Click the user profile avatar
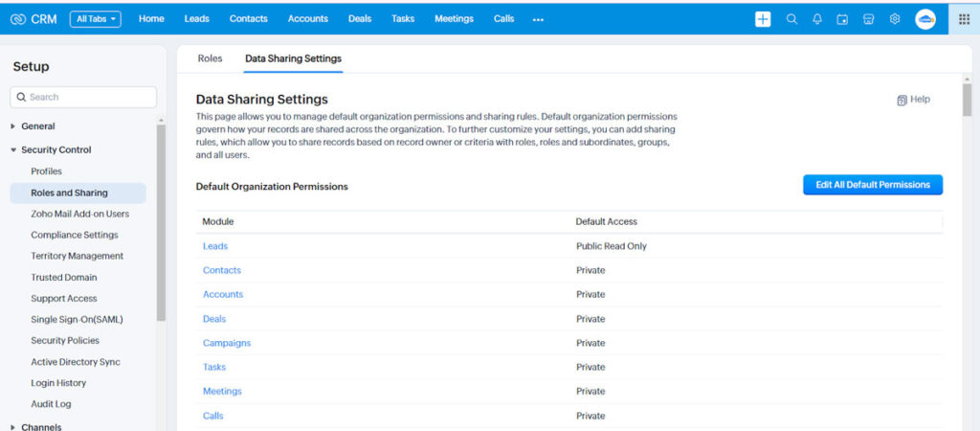980x431 pixels. point(925,19)
